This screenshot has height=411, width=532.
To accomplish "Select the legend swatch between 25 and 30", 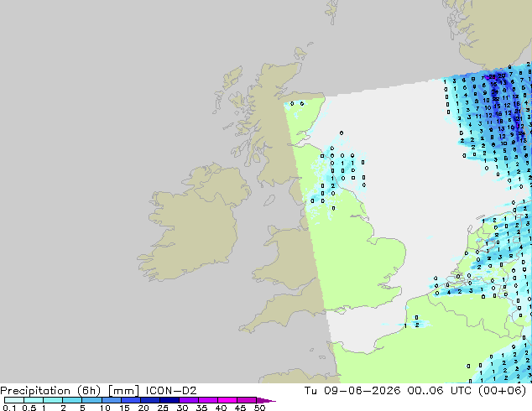I will click(170, 400).
